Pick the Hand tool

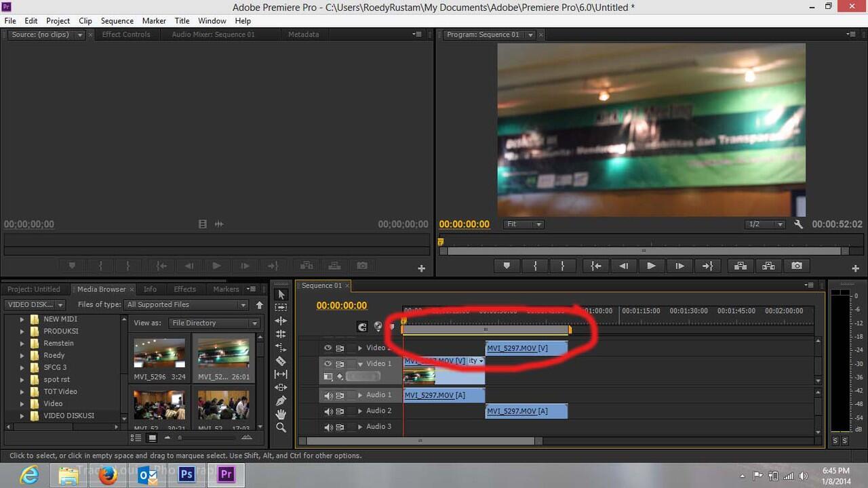(281, 414)
